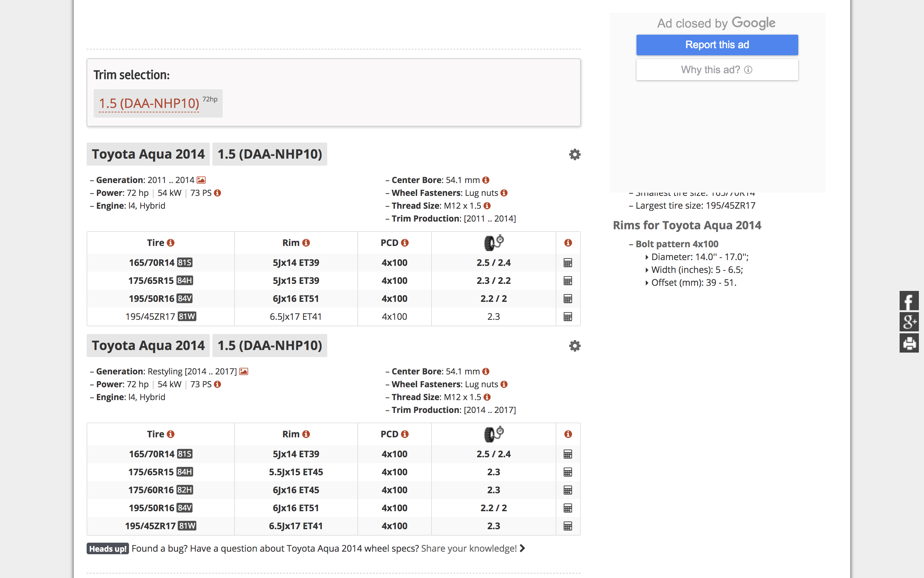The height and width of the screenshot is (578, 924).
Task: Open calculator for 195/50R16 in second table
Action: click(568, 508)
